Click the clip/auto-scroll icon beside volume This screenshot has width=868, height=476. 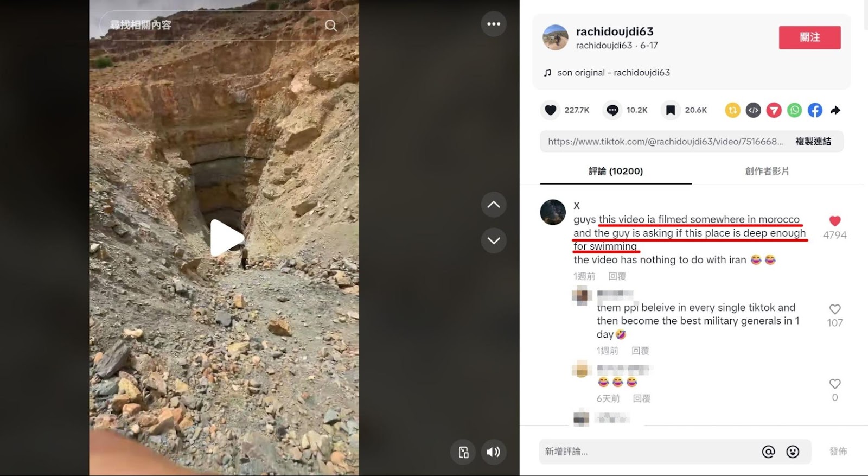(x=463, y=452)
